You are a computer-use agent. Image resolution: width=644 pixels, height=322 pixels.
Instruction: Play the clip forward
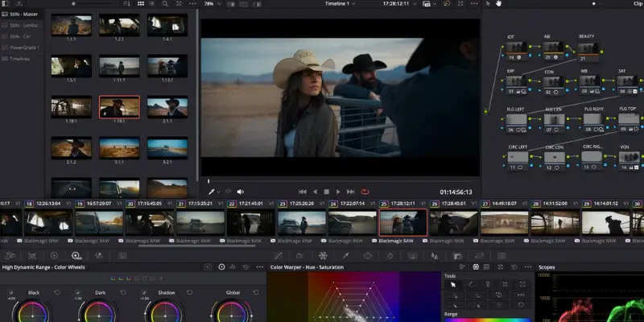click(338, 192)
